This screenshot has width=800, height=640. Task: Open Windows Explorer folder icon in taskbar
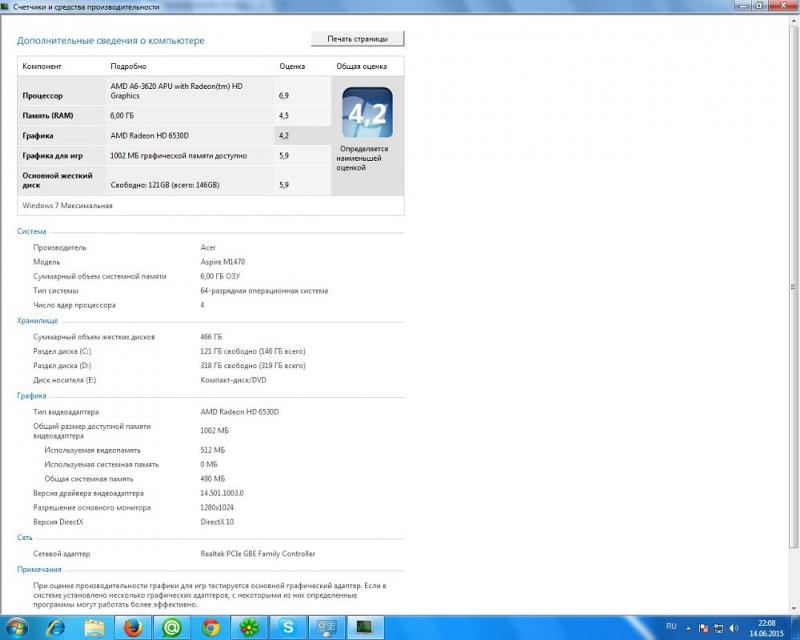click(94, 628)
